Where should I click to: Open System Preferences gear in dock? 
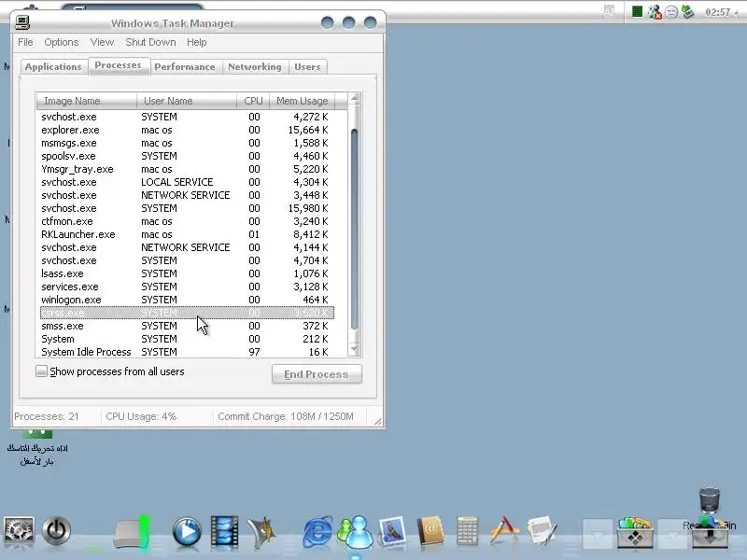coord(19,530)
